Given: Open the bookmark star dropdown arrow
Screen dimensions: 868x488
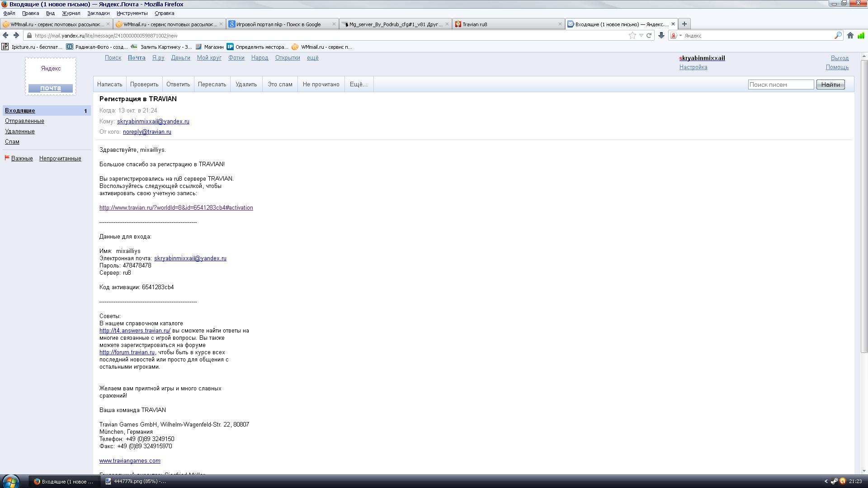Looking at the screenshot, I should tap(641, 35).
